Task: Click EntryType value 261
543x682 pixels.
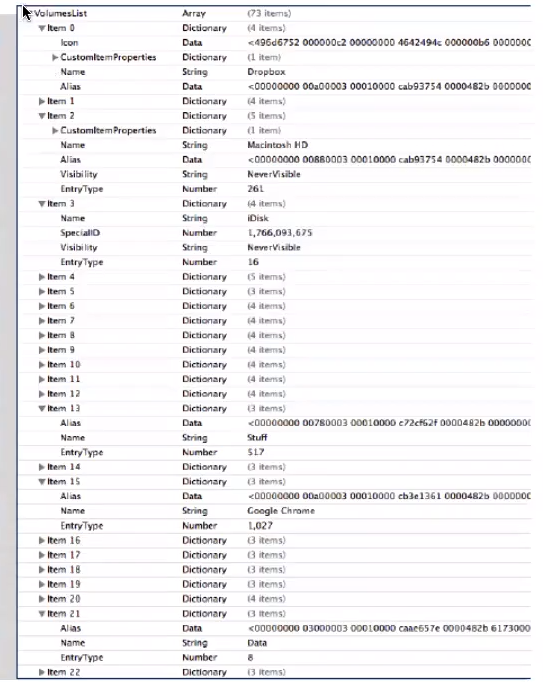Action: tap(255, 189)
